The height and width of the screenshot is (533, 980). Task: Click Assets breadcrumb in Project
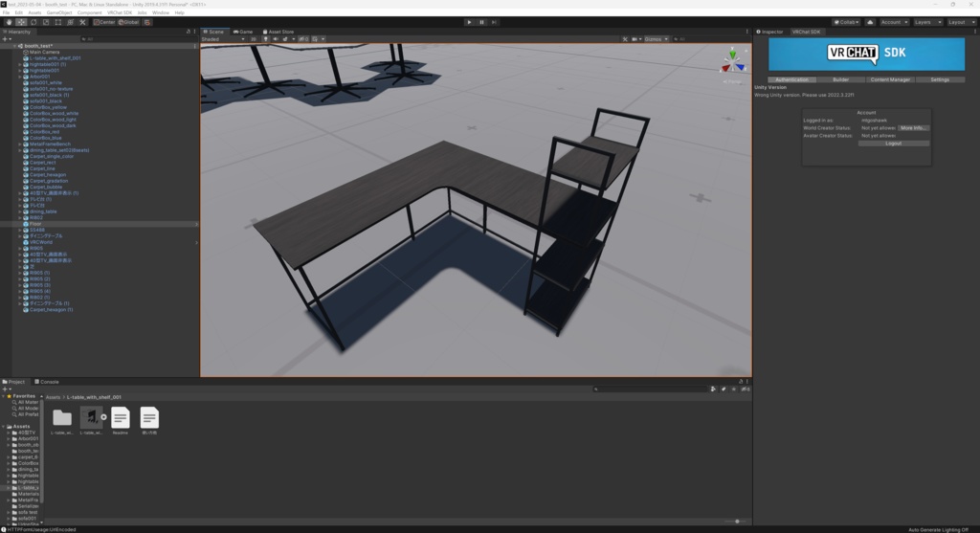(x=54, y=397)
